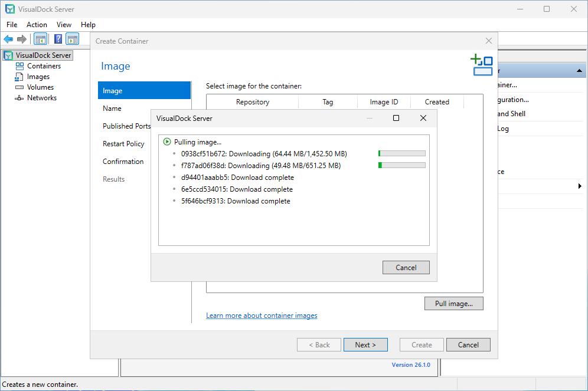Image resolution: width=588 pixels, height=391 pixels.
Task: Expand the actions pane submenu arrow
Action: click(x=580, y=186)
